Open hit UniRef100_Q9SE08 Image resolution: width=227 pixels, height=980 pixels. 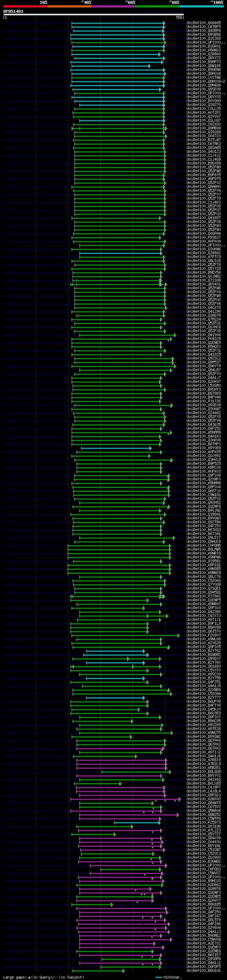[203, 89]
